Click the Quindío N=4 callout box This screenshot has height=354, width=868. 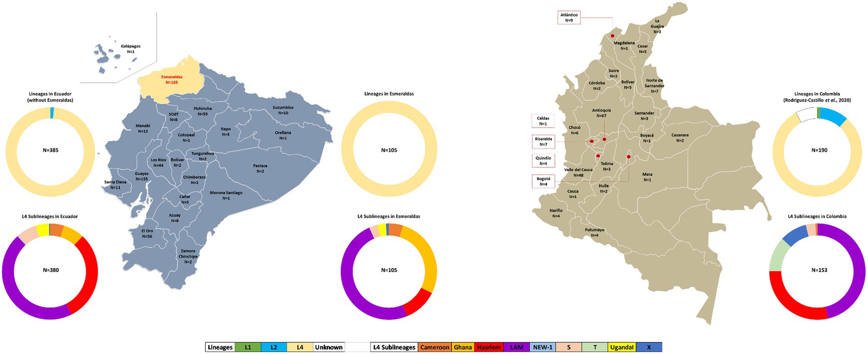pos(543,161)
